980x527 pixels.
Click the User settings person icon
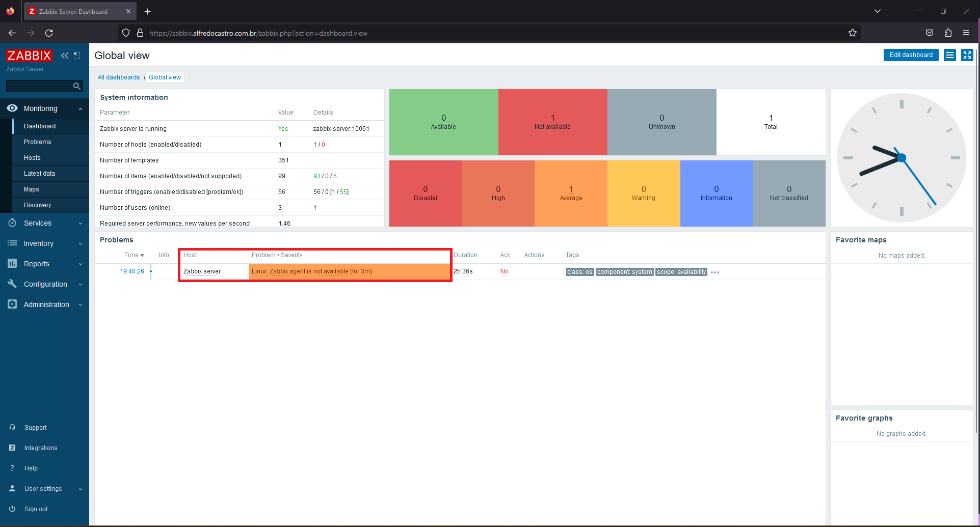click(12, 488)
